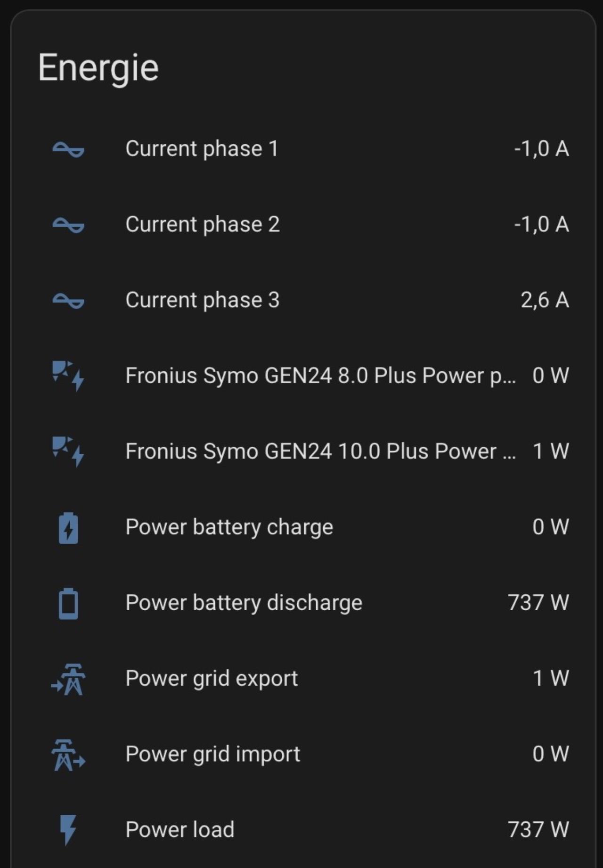This screenshot has width=603, height=868.
Task: Click the 737 W battery discharge value
Action: [x=538, y=603]
